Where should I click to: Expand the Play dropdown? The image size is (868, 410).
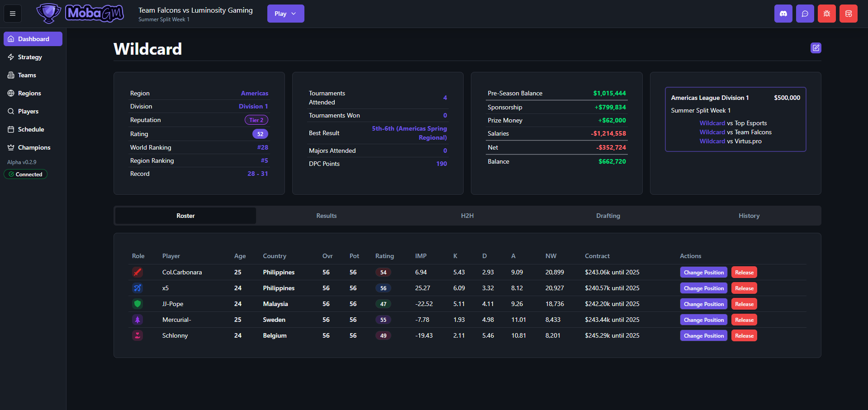click(x=285, y=14)
